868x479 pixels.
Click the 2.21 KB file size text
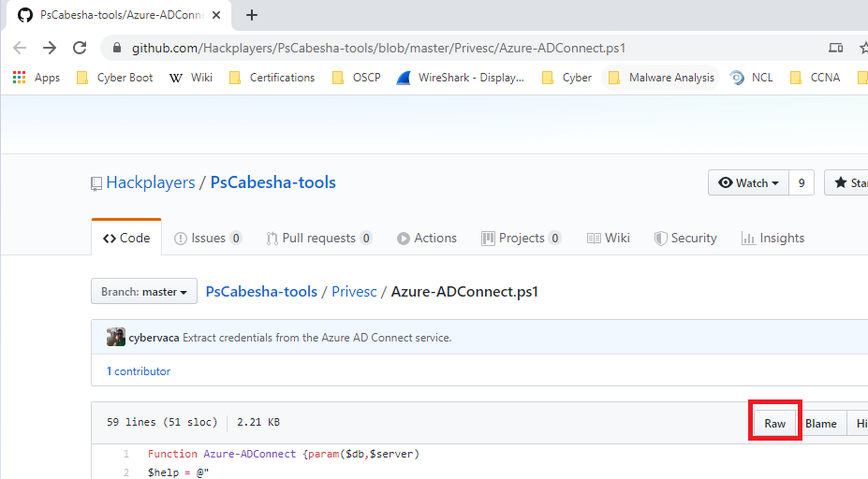click(258, 422)
